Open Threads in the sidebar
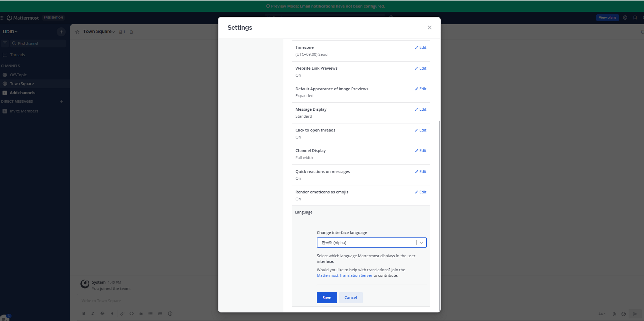Screen dimensions: 644x321 click(x=17, y=55)
